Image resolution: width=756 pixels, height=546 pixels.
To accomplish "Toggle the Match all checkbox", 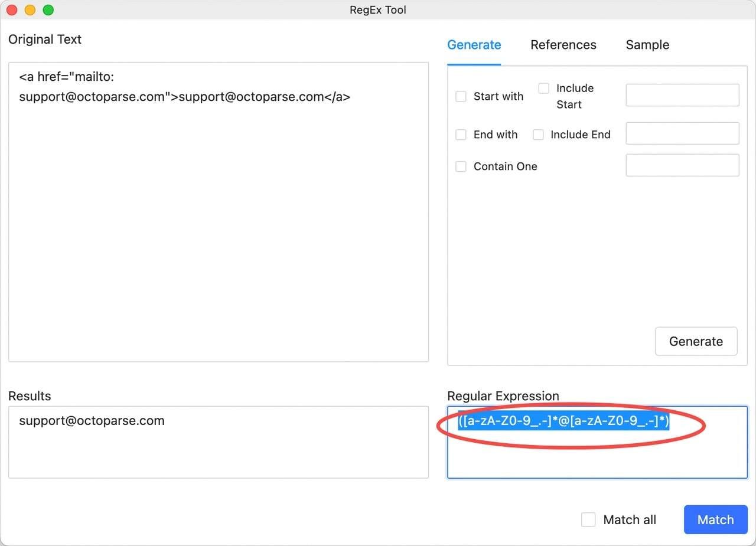I will (x=588, y=519).
